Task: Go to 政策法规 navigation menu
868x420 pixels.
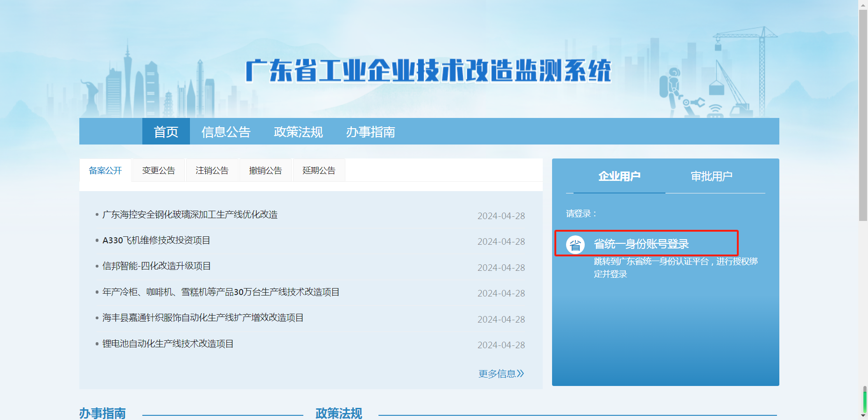Action: point(298,132)
